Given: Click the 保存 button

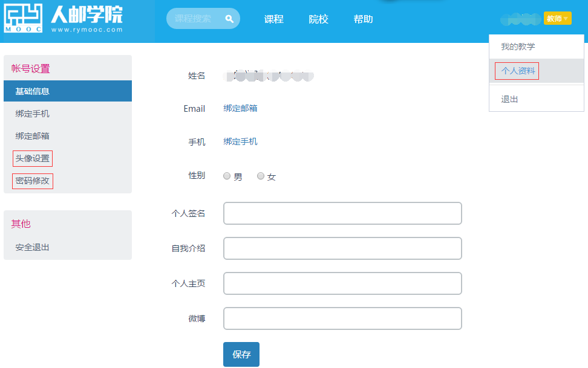Looking at the screenshot, I should [x=241, y=354].
